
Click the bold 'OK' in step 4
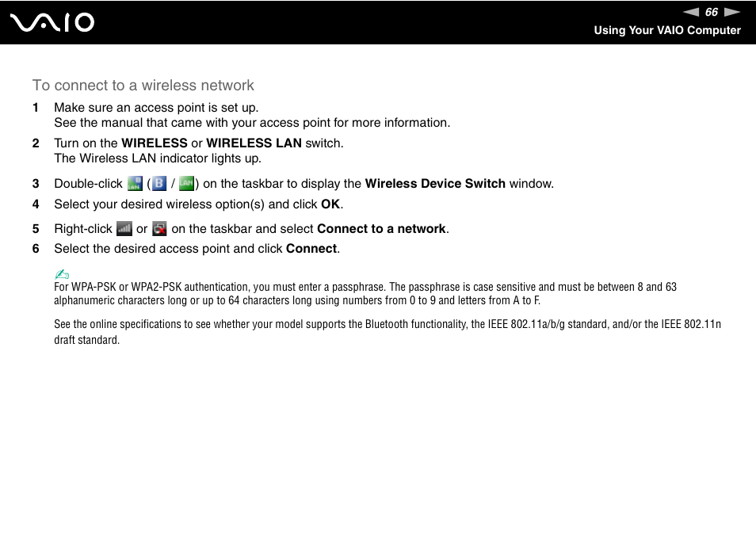point(330,204)
